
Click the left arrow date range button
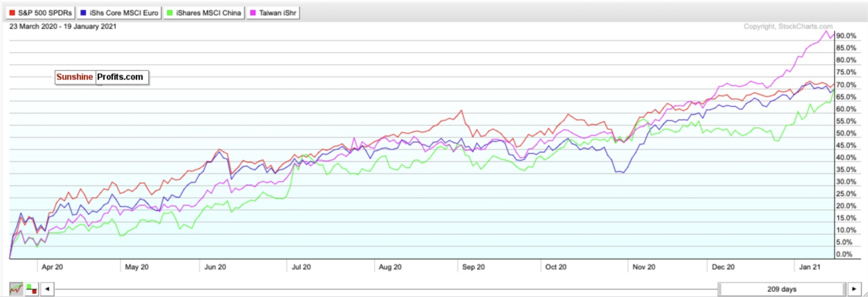pyautogui.click(x=47, y=289)
